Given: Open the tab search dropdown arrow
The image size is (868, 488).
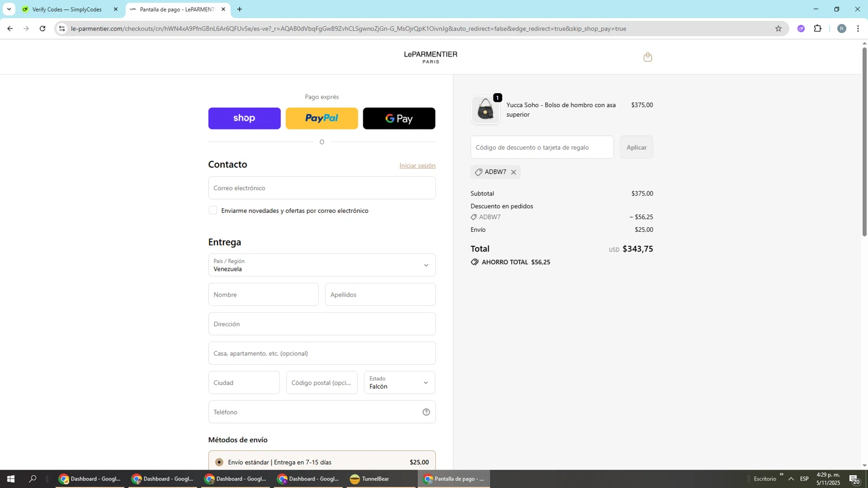Looking at the screenshot, I should [9, 9].
